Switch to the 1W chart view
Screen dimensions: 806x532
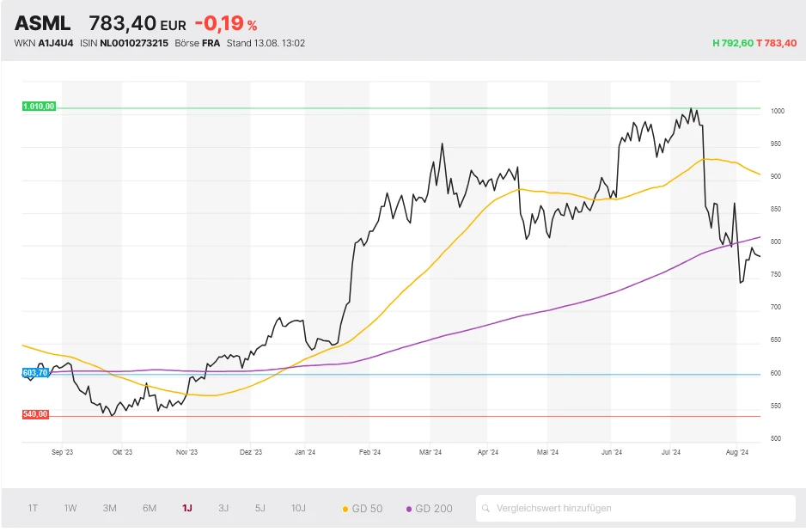70,508
